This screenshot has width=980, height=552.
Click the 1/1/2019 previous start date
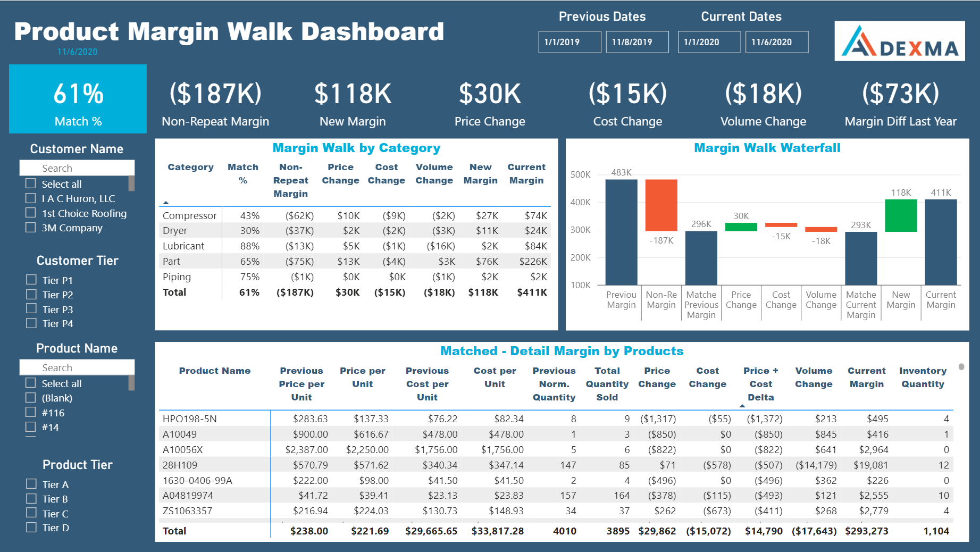(x=569, y=42)
